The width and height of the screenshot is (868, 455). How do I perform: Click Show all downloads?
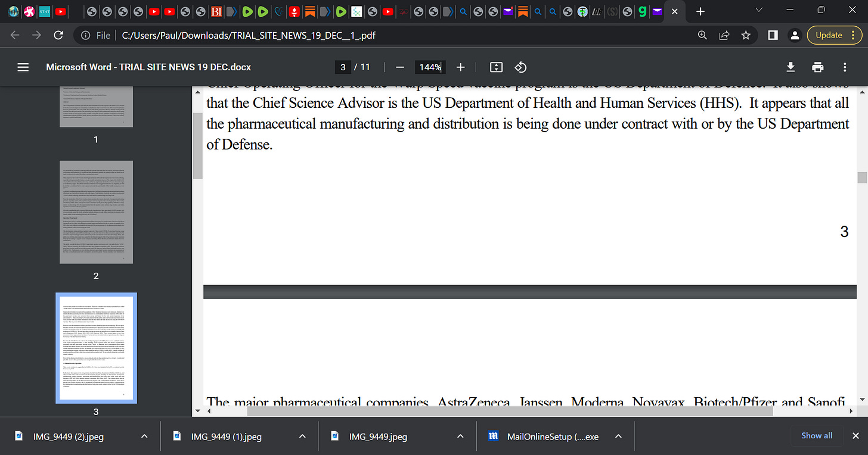816,436
